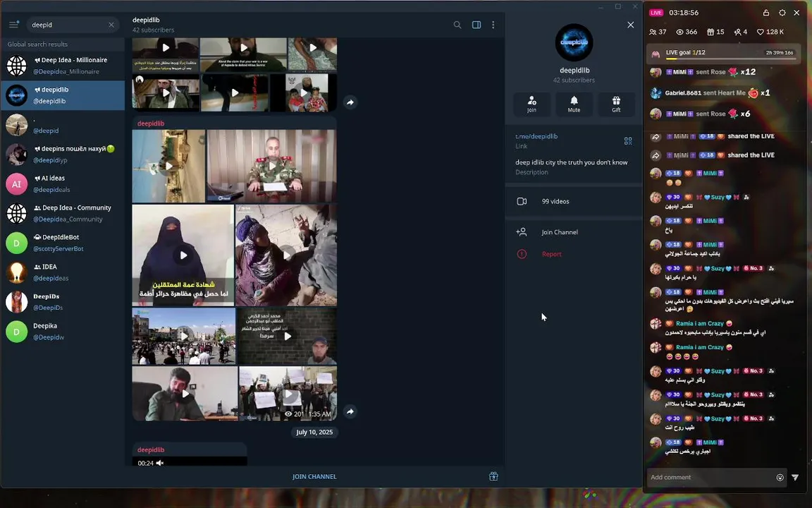
Task: Click the red LIVE badge
Action: click(656, 13)
